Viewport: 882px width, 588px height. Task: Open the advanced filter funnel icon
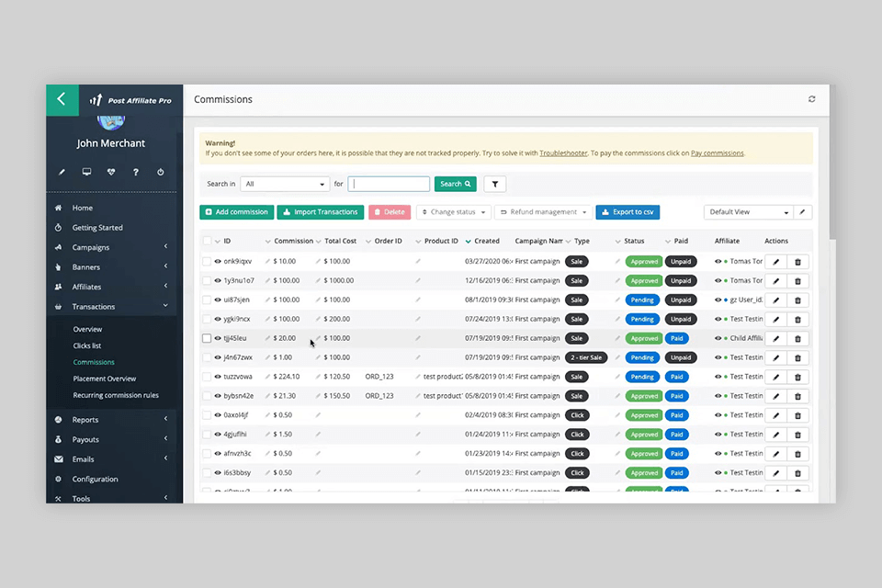point(495,184)
